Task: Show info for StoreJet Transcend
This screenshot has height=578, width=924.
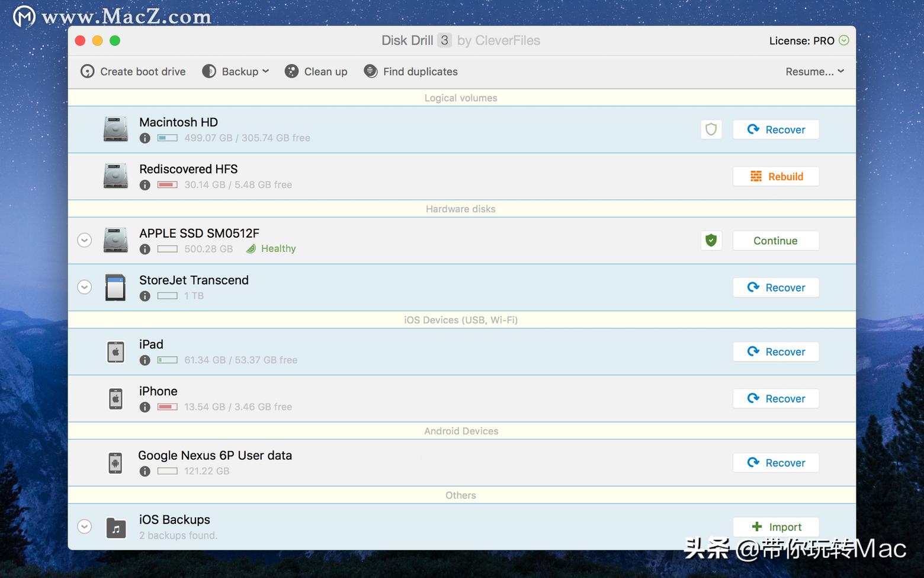Action: coord(145,296)
